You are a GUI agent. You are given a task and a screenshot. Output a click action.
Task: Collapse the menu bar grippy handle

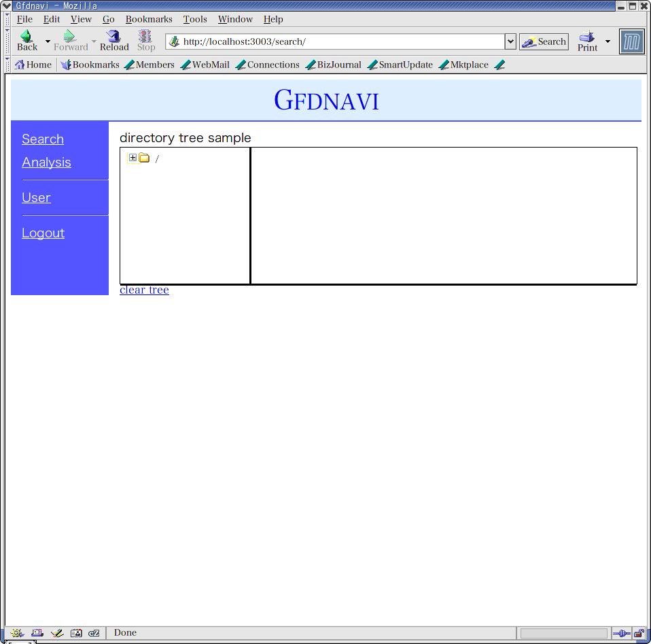coord(7,19)
